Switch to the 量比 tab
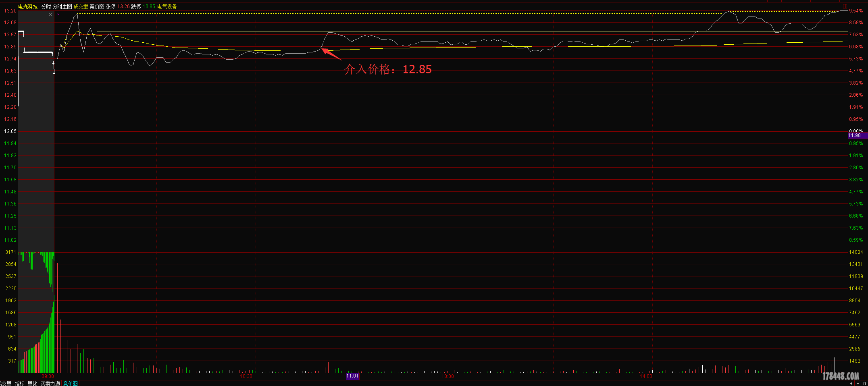The image size is (868, 386). pos(32,383)
